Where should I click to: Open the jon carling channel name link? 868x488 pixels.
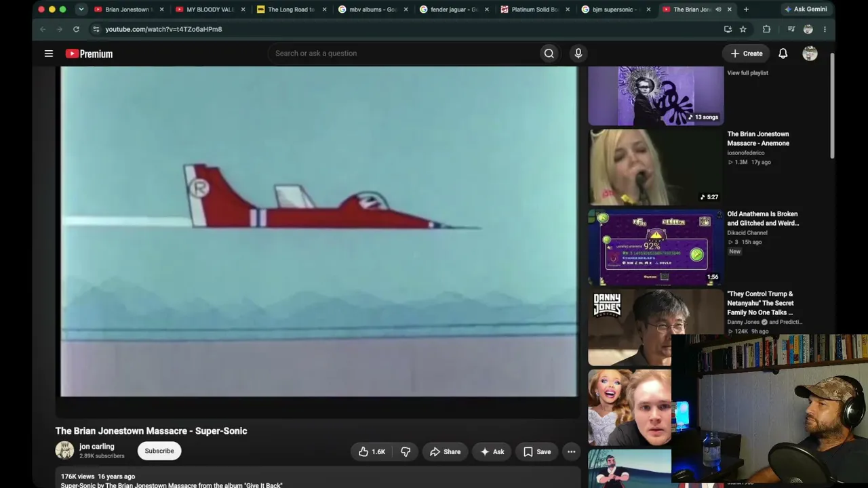pyautogui.click(x=97, y=447)
